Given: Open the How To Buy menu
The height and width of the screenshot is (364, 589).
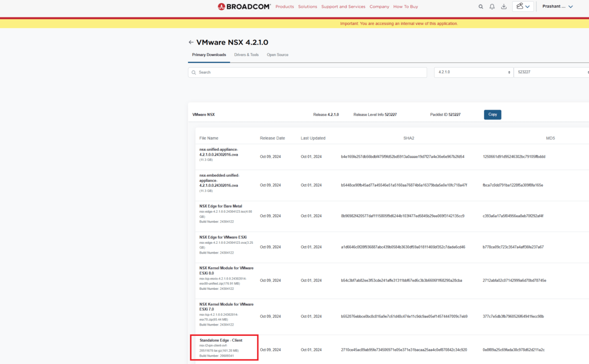Looking at the screenshot, I should click(405, 6).
